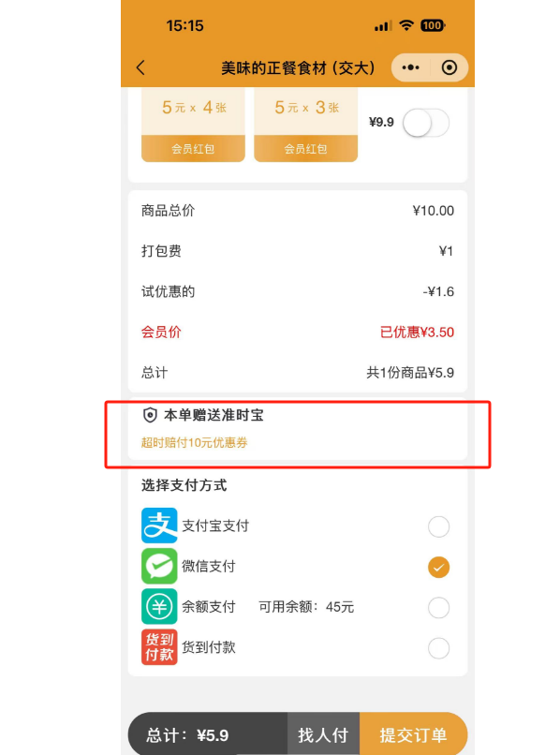The height and width of the screenshot is (755, 560).
Task: Tap the WeChat Pay logo icon
Action: click(x=159, y=566)
